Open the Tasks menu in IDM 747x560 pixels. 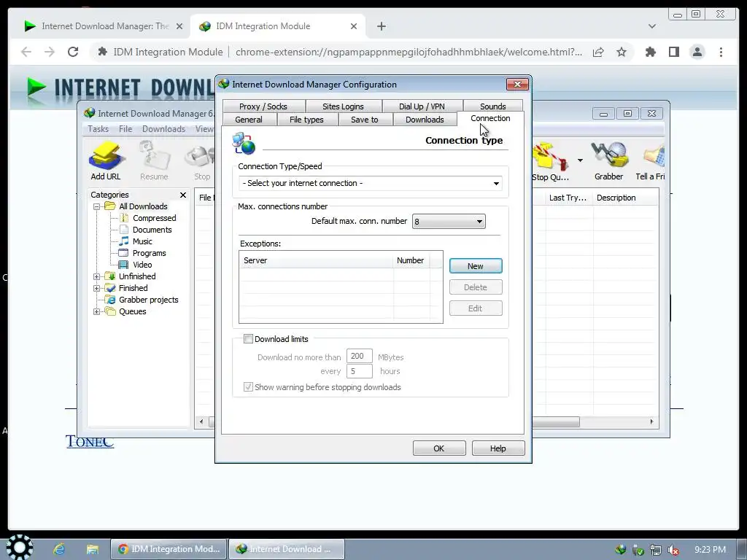click(x=98, y=129)
